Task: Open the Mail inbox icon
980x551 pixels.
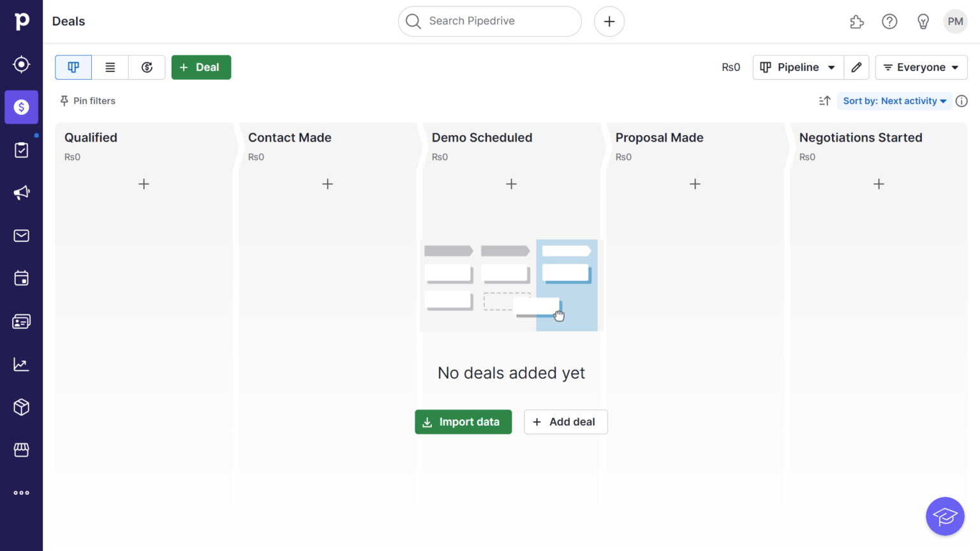Action: pyautogui.click(x=21, y=236)
